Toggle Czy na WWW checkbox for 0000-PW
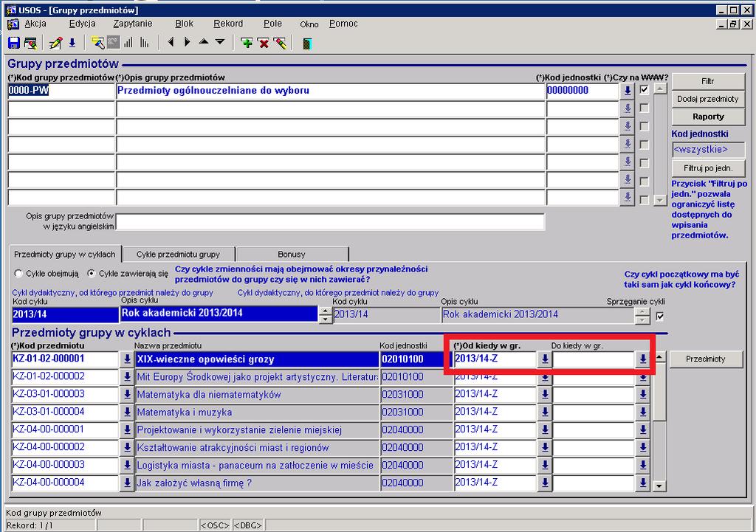756x532 pixels. click(644, 89)
